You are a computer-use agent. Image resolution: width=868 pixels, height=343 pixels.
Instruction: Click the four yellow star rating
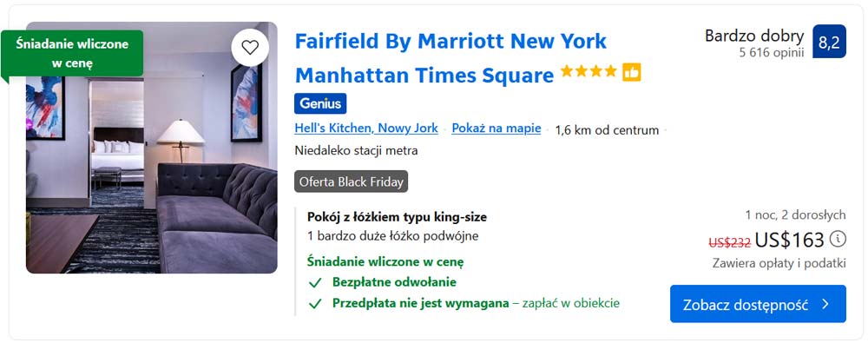[x=589, y=71]
